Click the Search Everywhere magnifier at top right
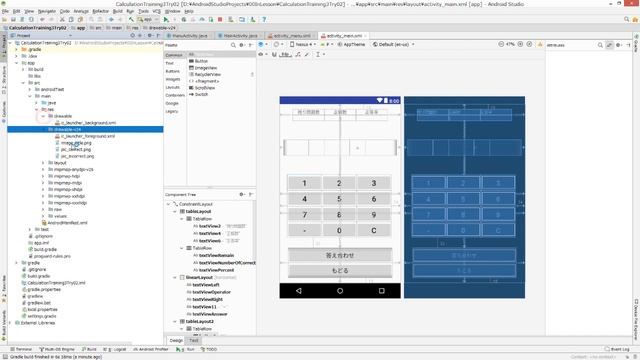The image size is (640, 360). 627,19
